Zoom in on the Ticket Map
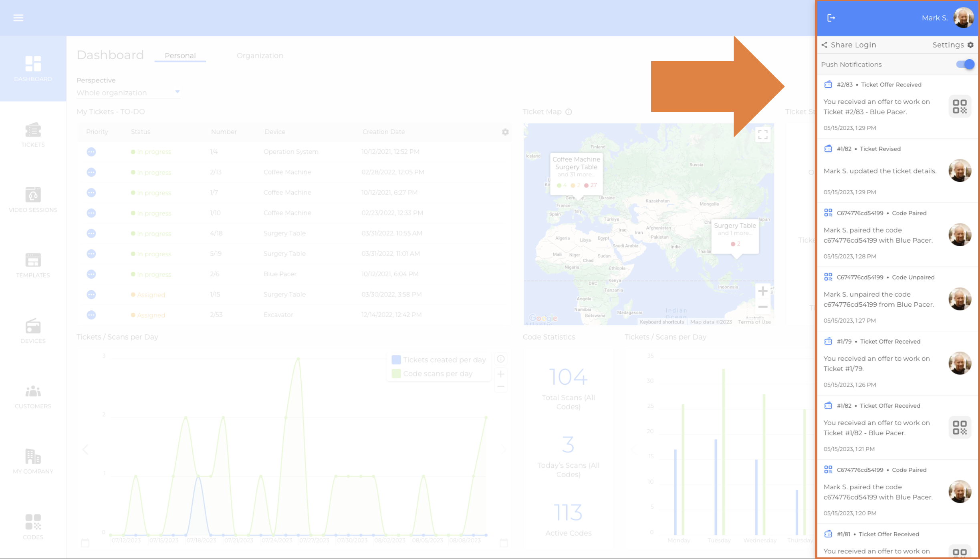 [x=762, y=291]
